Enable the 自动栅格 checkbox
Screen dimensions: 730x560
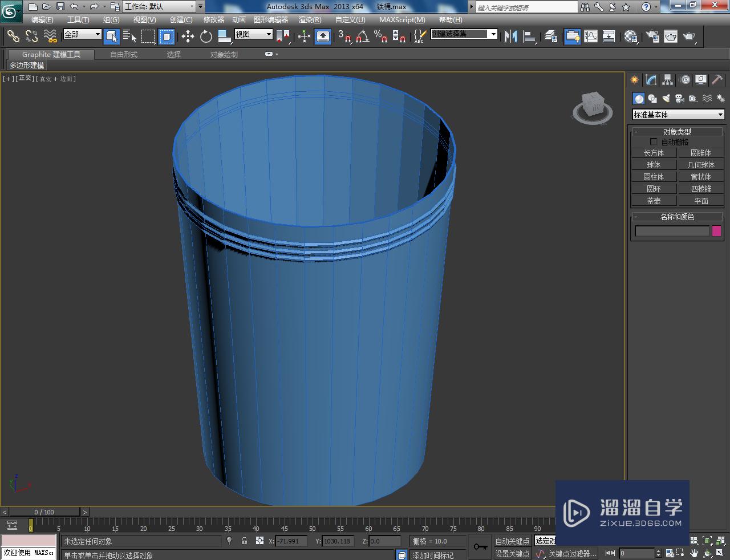654,142
